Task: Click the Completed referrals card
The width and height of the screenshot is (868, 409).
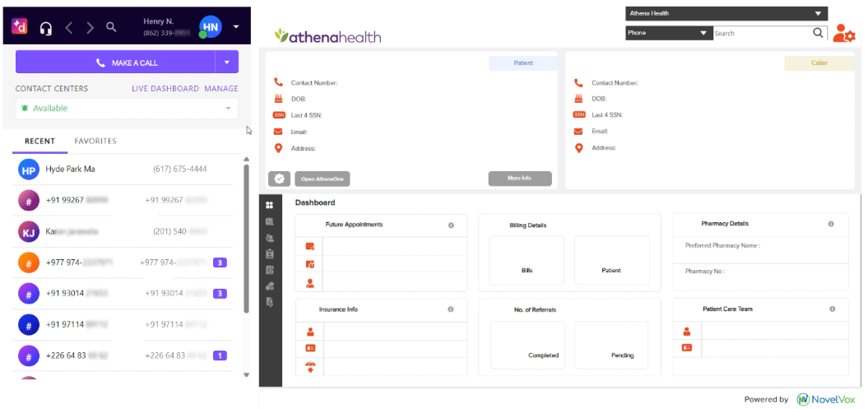Action: 527,345
